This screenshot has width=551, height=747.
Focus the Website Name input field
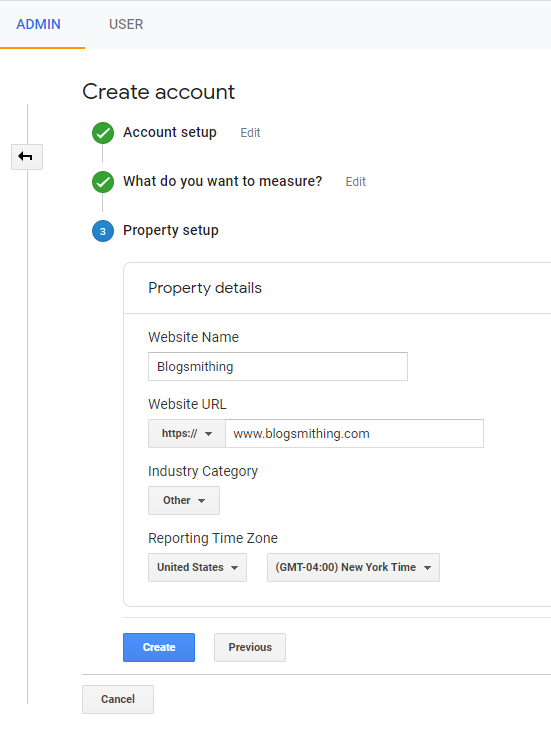(278, 366)
